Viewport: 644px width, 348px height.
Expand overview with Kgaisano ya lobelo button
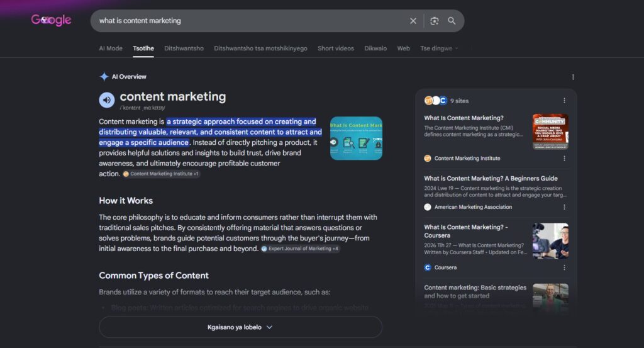(240, 327)
